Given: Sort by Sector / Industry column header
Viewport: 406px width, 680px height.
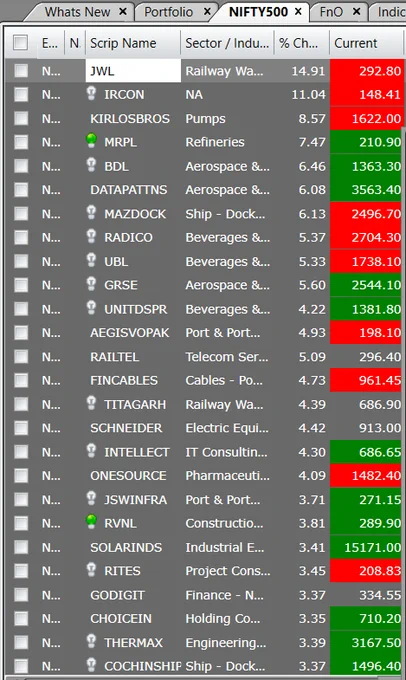Looking at the screenshot, I should tap(227, 43).
